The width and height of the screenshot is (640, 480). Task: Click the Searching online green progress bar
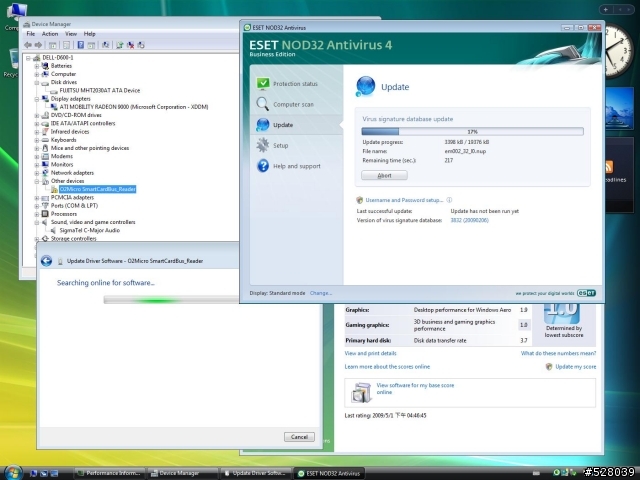171,300
